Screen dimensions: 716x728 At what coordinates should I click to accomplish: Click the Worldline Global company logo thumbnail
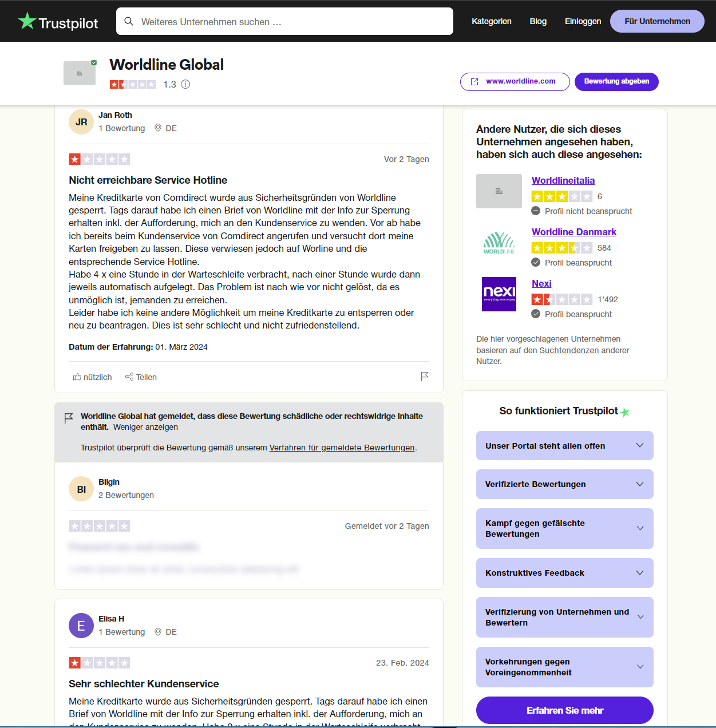pos(80,73)
